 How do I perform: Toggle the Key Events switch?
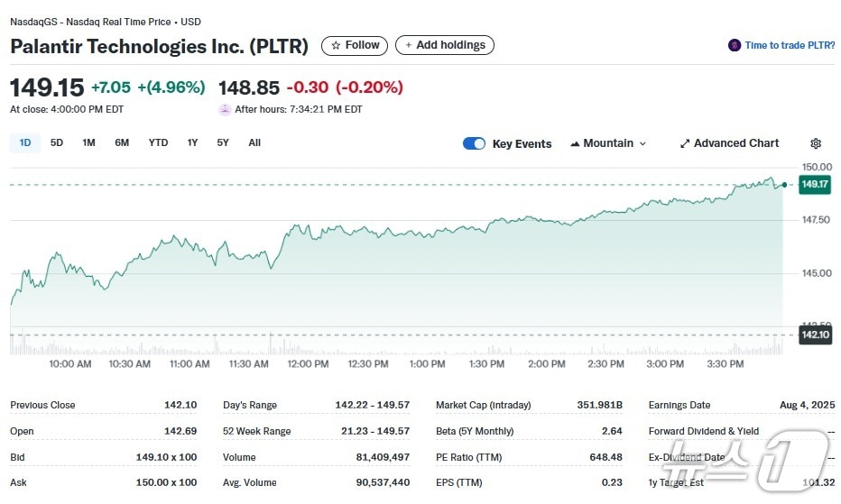click(x=474, y=143)
